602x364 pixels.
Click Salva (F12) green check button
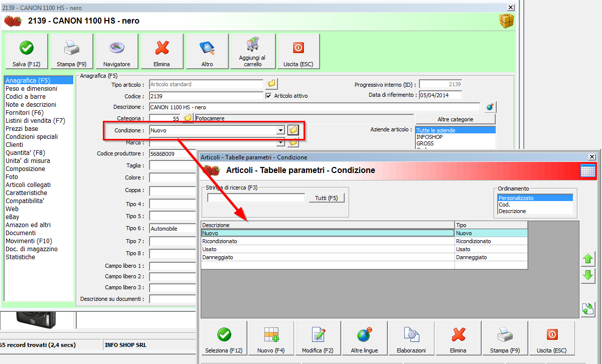coord(27,52)
